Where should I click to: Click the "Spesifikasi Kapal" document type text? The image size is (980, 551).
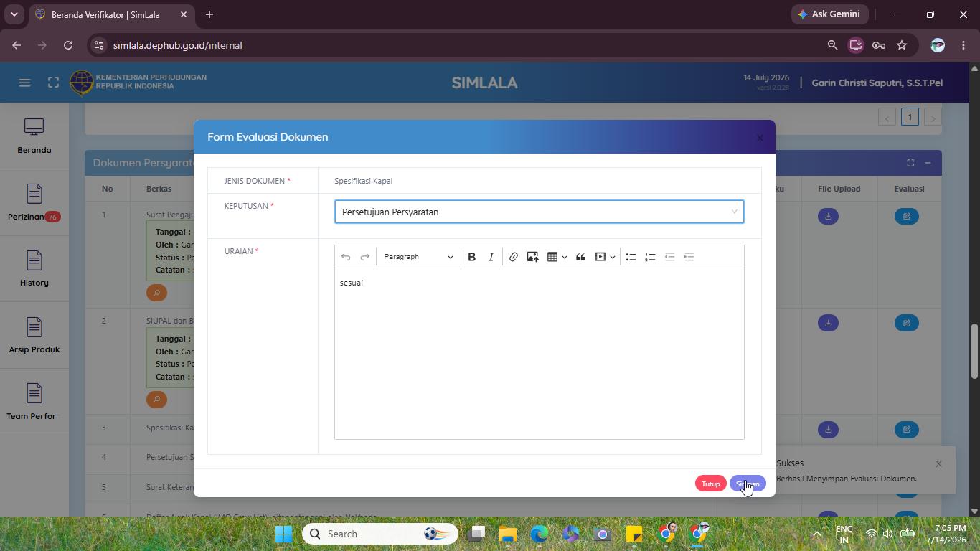[x=363, y=181]
